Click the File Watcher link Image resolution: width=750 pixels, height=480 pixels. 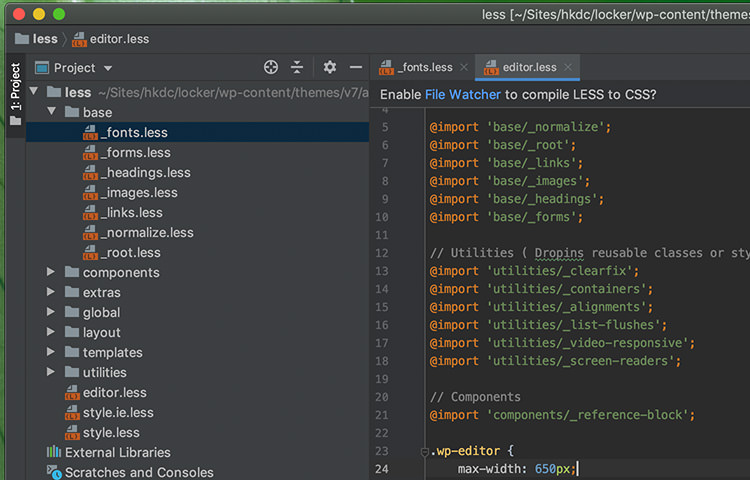462,95
